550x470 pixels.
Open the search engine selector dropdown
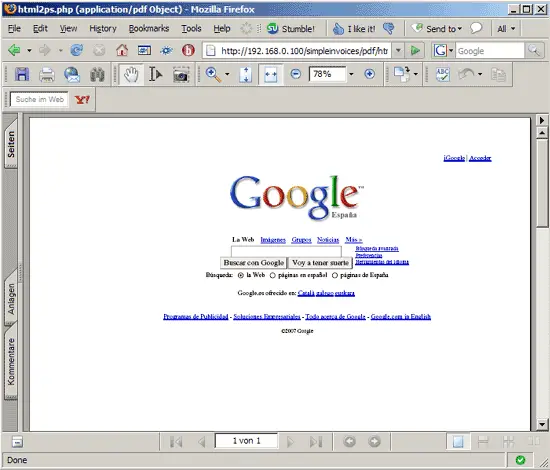(x=451, y=51)
